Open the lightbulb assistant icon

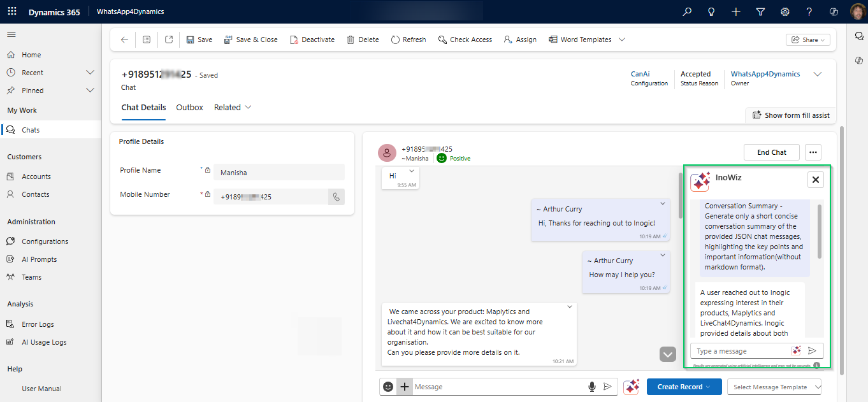711,11
